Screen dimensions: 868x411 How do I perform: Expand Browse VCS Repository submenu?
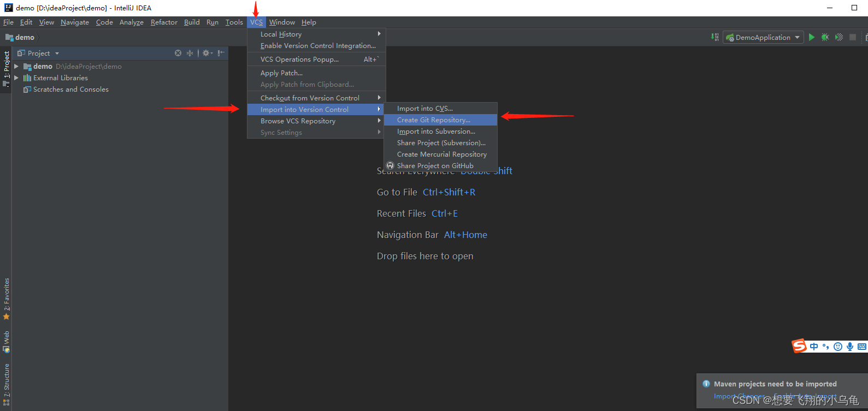(315, 121)
